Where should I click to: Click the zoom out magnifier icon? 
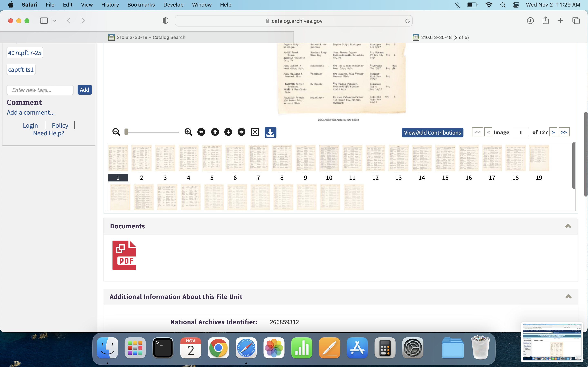click(x=116, y=132)
